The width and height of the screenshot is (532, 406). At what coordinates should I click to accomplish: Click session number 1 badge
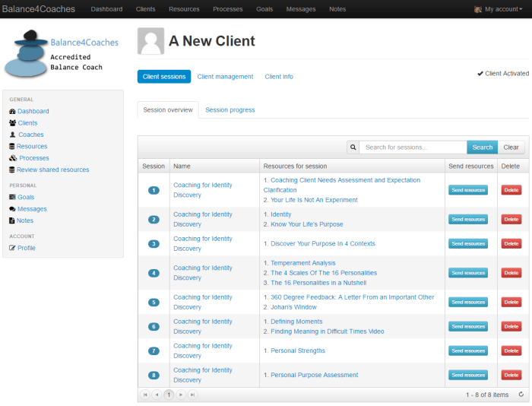[154, 190]
